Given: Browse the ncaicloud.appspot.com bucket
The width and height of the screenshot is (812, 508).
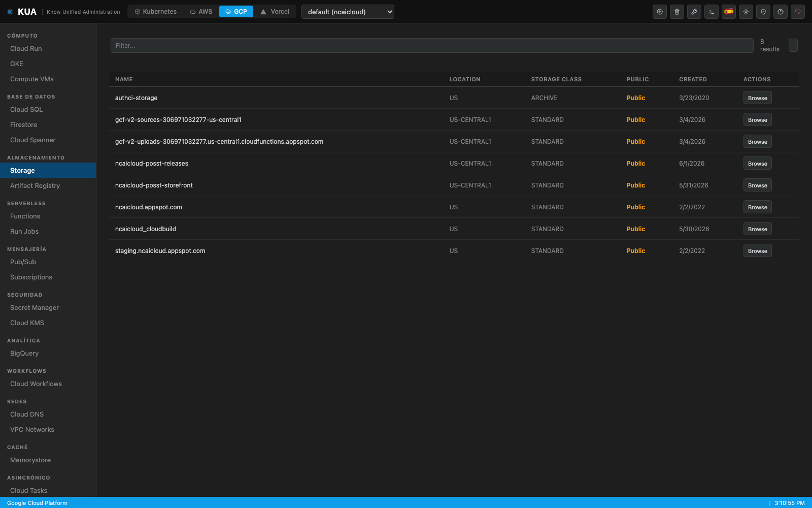Looking at the screenshot, I should pos(757,207).
